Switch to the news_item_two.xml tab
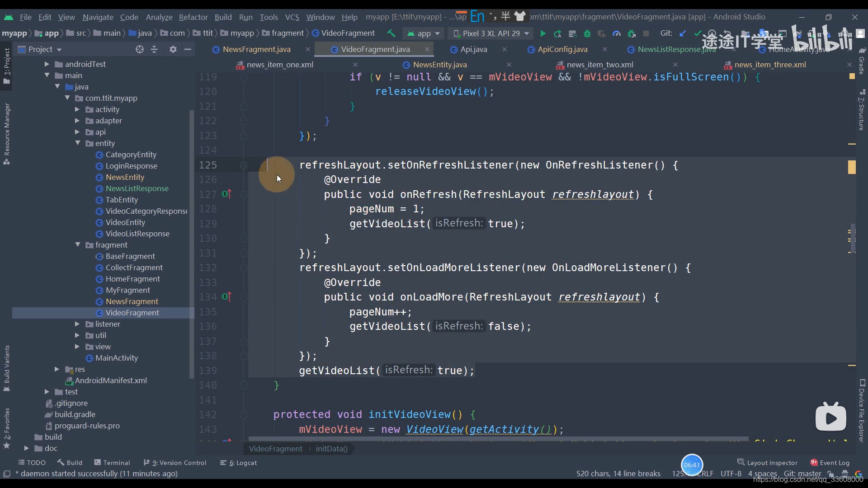 click(x=599, y=65)
